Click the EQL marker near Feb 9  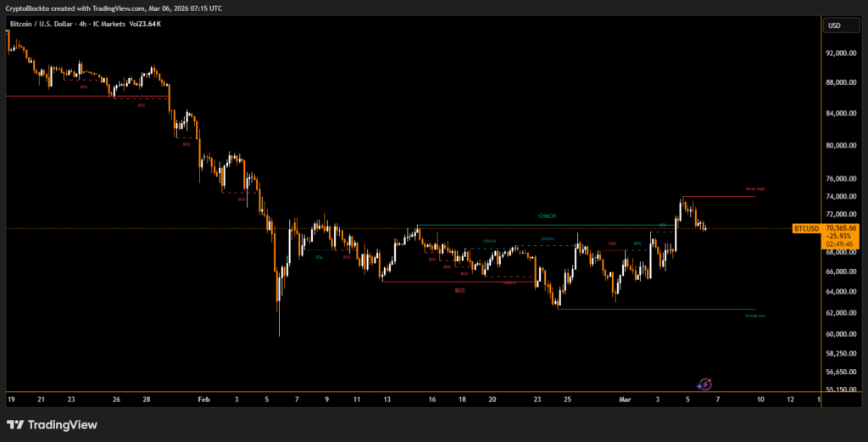coord(320,257)
